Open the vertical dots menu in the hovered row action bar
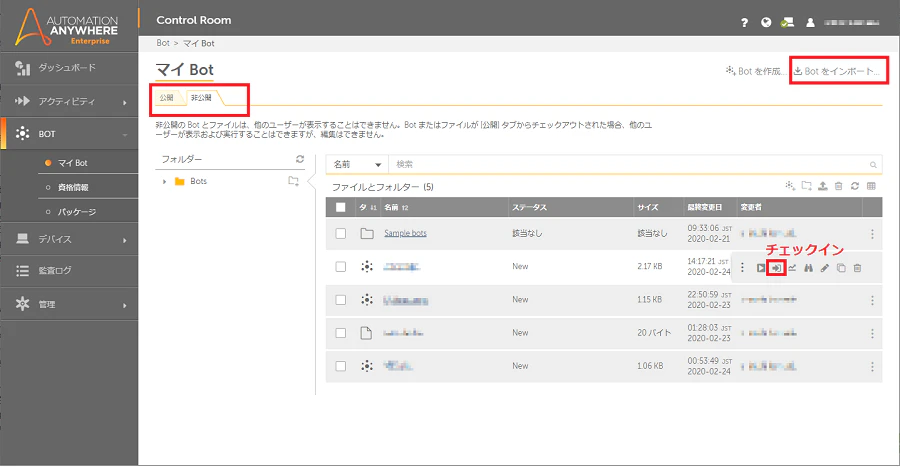The image size is (900, 467). [x=742, y=268]
